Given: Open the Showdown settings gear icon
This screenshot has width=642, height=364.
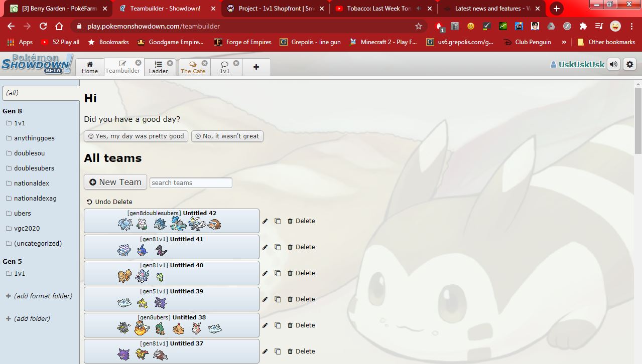Looking at the screenshot, I should [x=629, y=64].
